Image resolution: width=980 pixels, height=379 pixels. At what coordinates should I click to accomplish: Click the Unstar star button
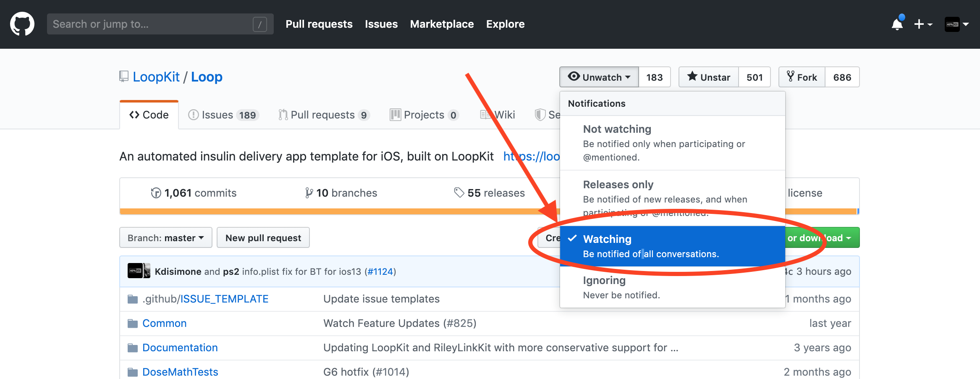(x=709, y=77)
